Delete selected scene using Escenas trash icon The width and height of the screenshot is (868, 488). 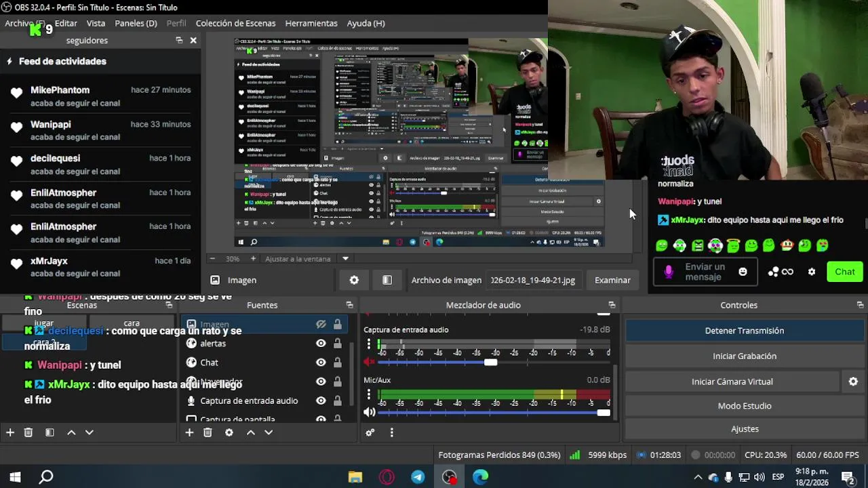[x=28, y=432]
